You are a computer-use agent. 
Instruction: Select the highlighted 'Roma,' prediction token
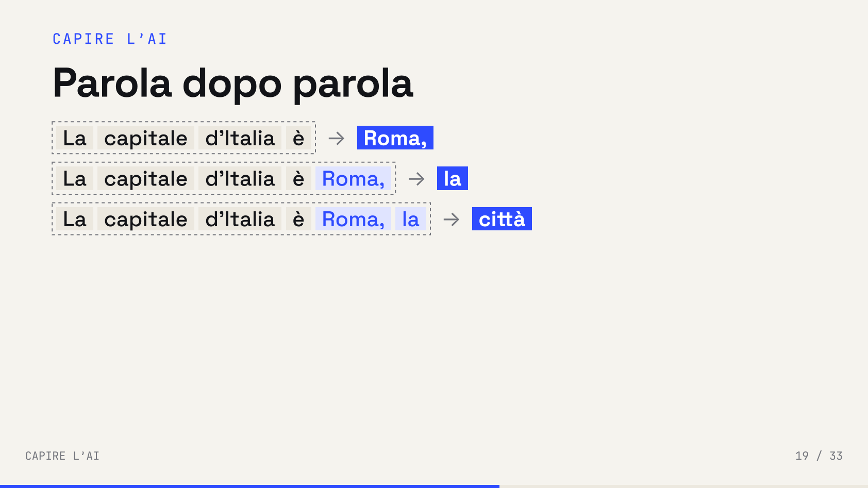(x=395, y=138)
